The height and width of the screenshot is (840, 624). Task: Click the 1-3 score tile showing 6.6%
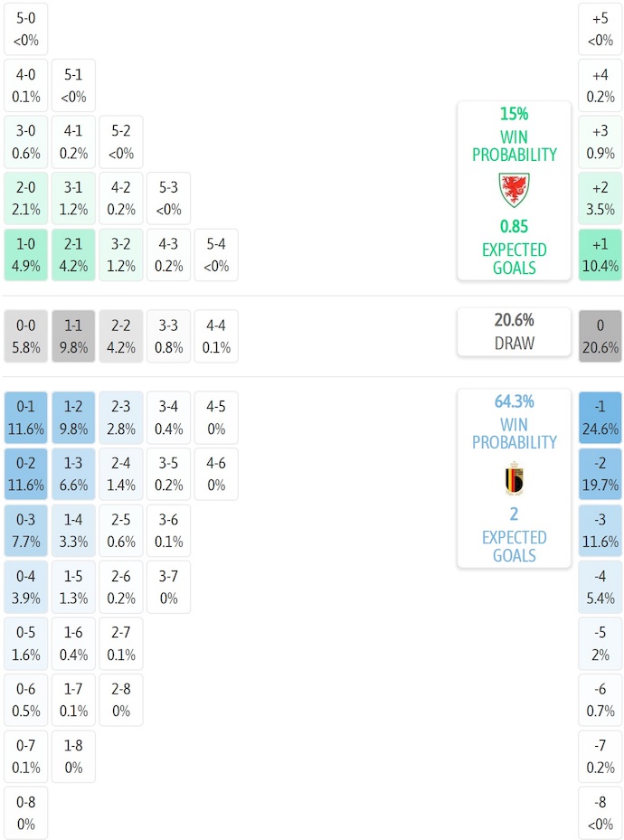73,474
